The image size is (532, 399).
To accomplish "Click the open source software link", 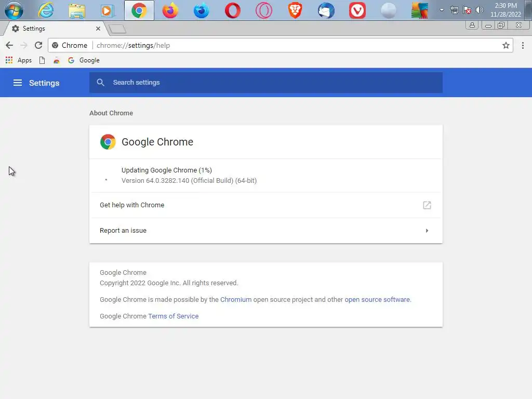I will (x=377, y=300).
